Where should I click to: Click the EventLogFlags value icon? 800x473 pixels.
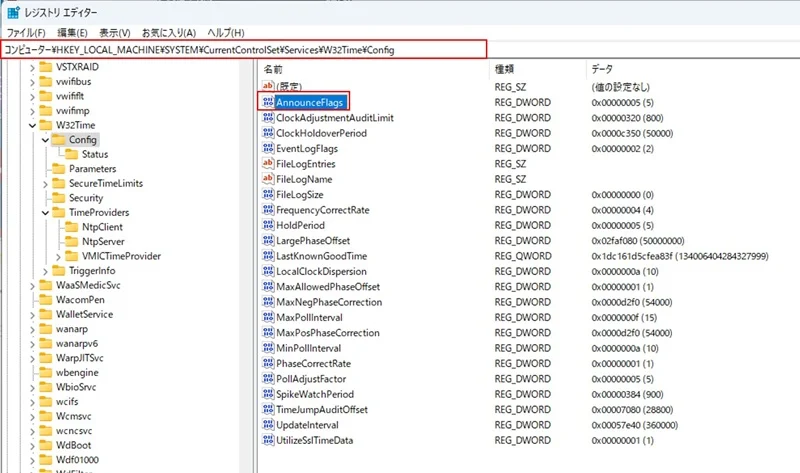[x=268, y=148]
